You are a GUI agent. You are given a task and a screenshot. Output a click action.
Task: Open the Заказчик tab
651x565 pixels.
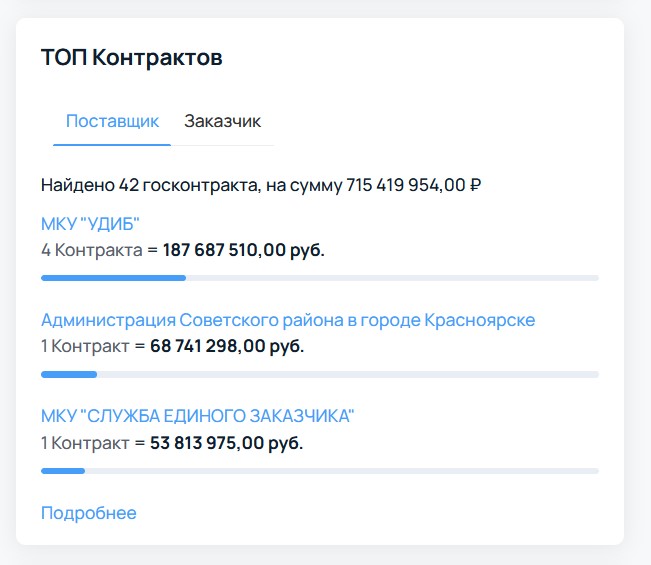tap(222, 121)
